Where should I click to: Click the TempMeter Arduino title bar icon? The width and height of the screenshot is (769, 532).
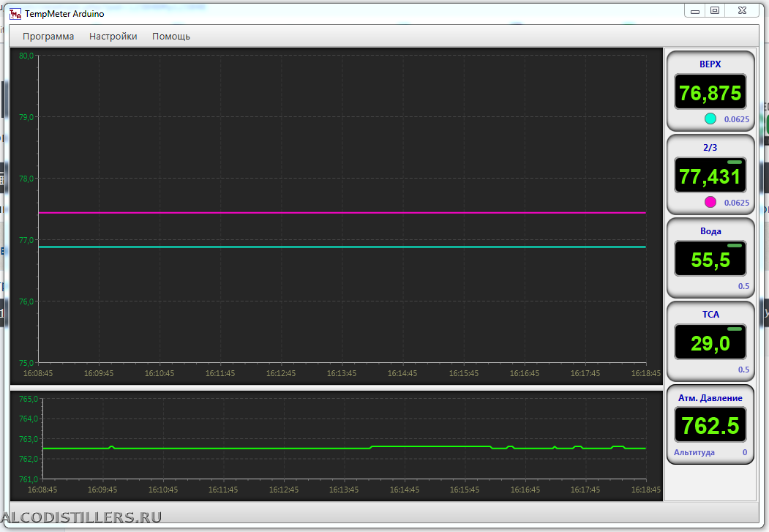click(x=15, y=14)
